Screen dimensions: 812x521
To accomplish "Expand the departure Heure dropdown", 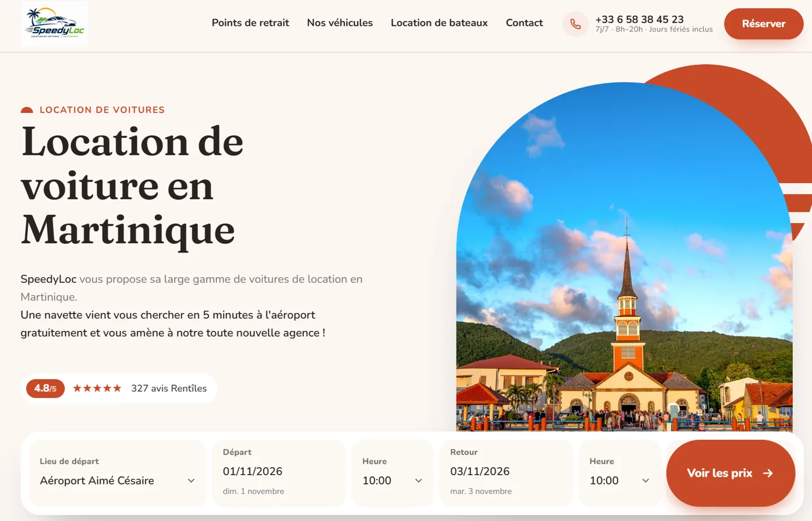I will pyautogui.click(x=393, y=473).
